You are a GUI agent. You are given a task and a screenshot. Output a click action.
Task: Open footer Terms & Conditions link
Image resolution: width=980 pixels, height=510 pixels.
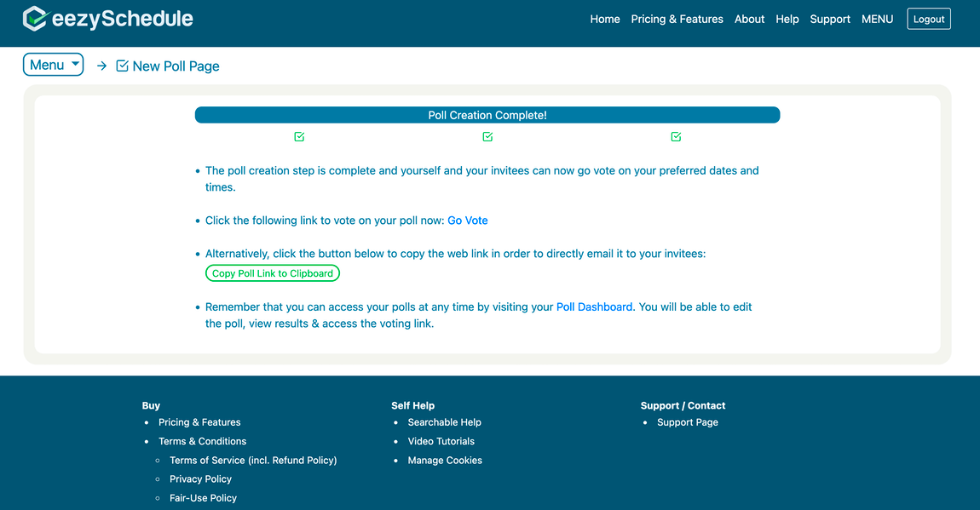point(203,441)
